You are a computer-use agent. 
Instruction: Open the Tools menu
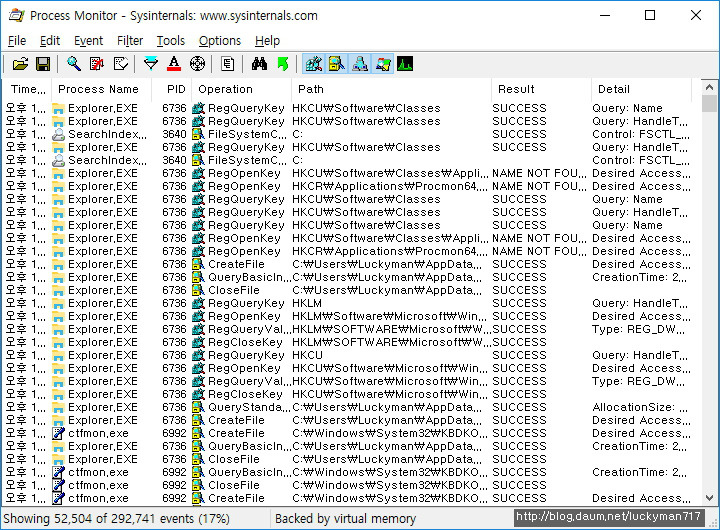[x=170, y=41]
